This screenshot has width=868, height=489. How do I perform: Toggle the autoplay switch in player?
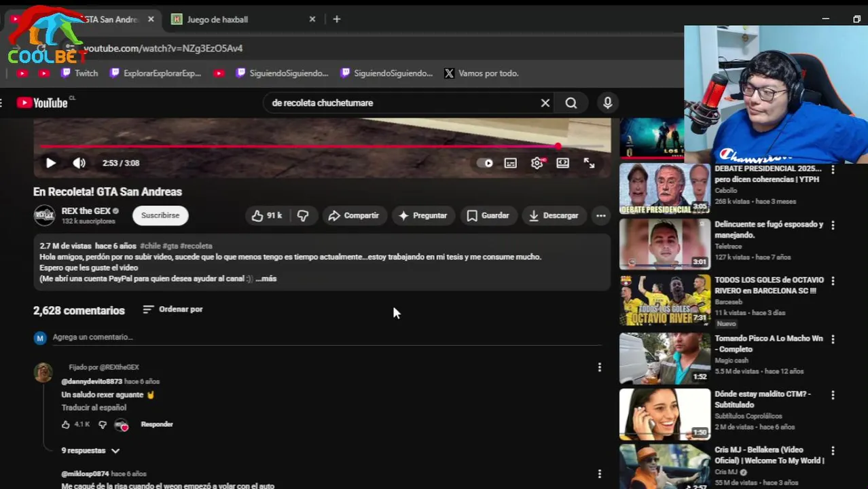485,163
